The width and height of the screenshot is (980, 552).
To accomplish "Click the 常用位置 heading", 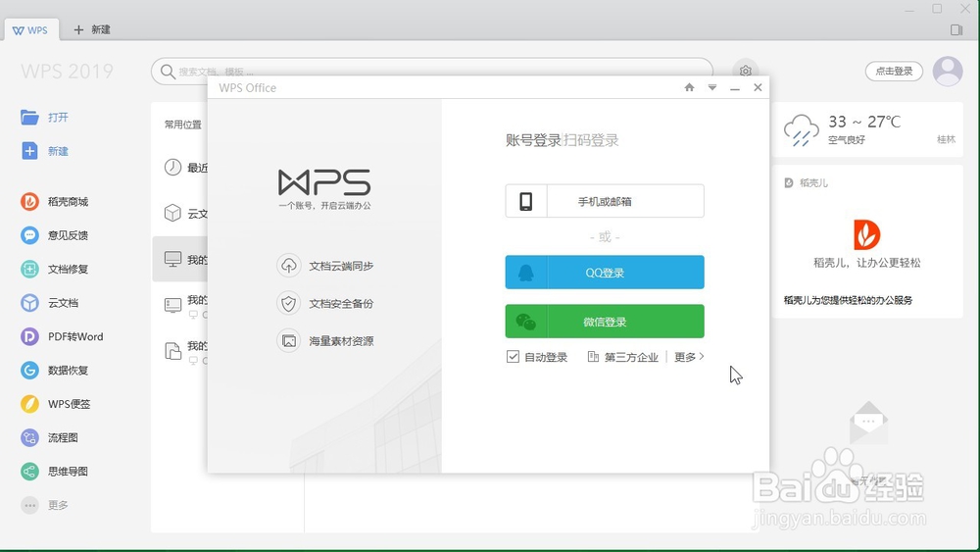I will [x=182, y=125].
